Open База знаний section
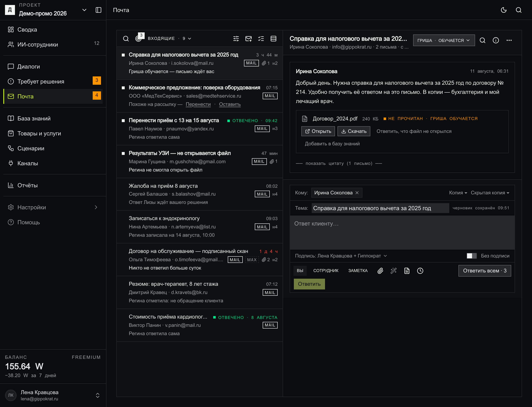 click(x=53, y=118)
